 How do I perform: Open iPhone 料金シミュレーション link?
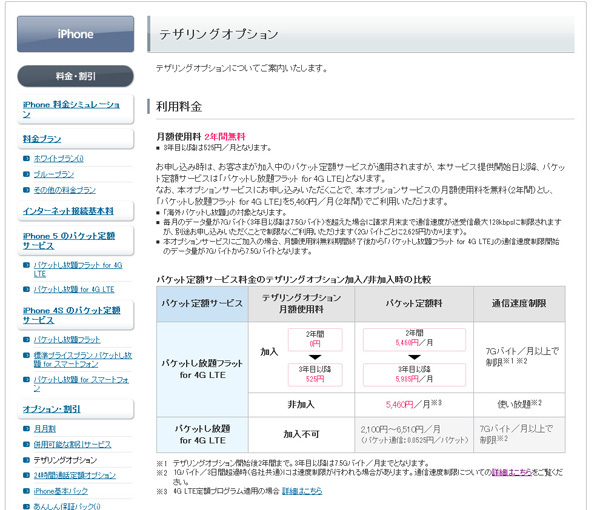tap(70, 109)
